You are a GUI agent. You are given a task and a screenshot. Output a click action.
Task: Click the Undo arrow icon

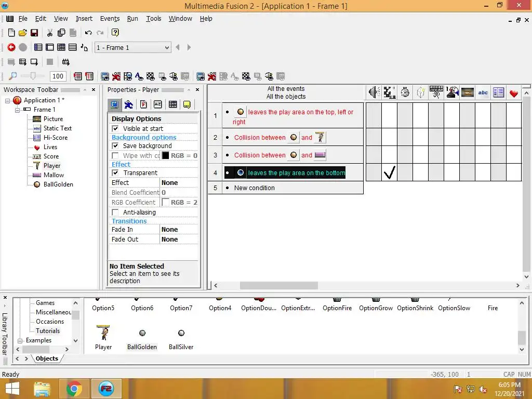[88, 33]
